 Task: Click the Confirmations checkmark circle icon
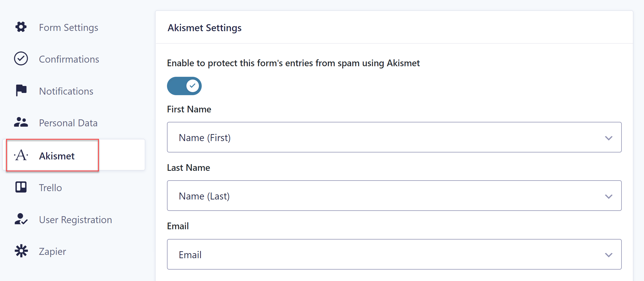(x=21, y=59)
